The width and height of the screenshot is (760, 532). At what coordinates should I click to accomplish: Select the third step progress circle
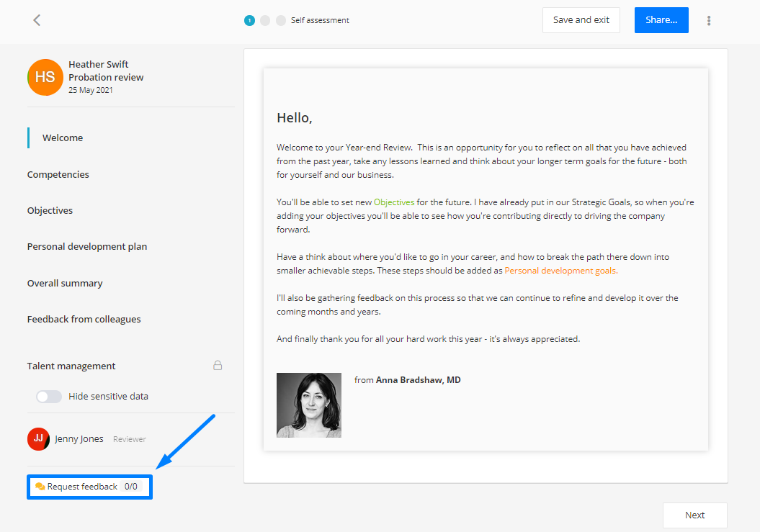pos(281,20)
